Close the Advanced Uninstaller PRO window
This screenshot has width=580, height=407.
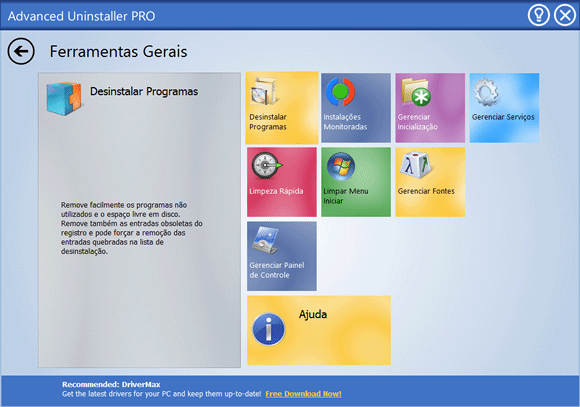click(565, 16)
